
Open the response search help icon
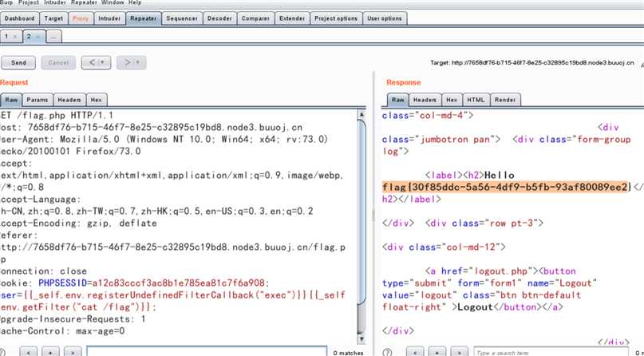387,353
